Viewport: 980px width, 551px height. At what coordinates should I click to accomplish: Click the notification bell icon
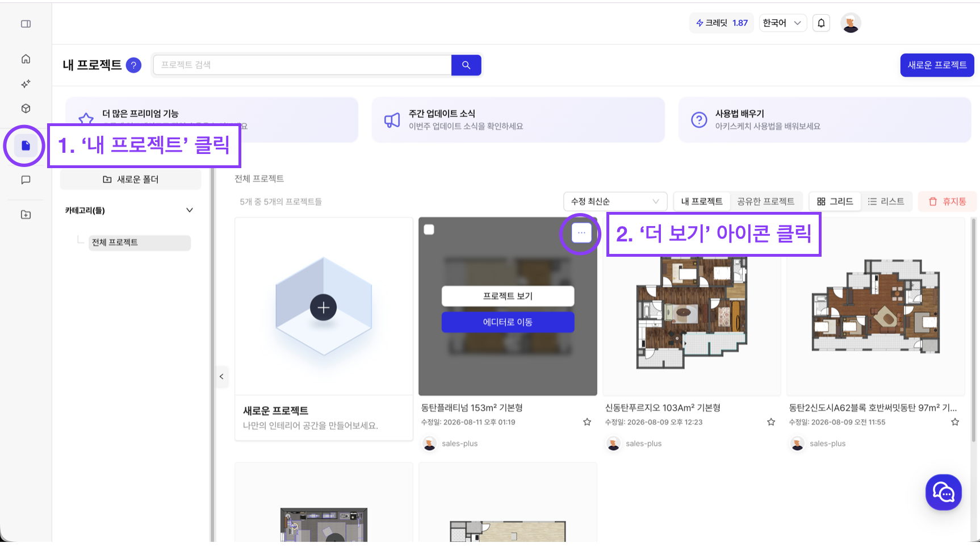pyautogui.click(x=821, y=23)
